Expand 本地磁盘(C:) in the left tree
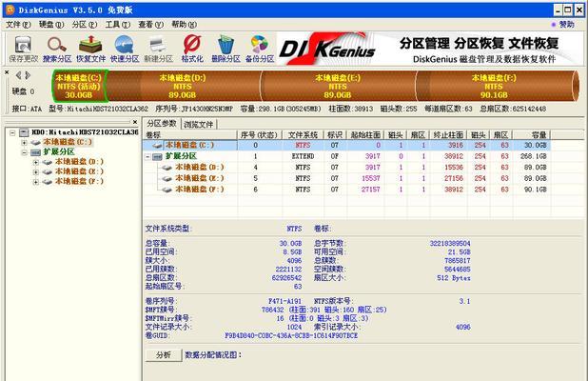Viewport: 588px width, 381px height. [x=25, y=142]
